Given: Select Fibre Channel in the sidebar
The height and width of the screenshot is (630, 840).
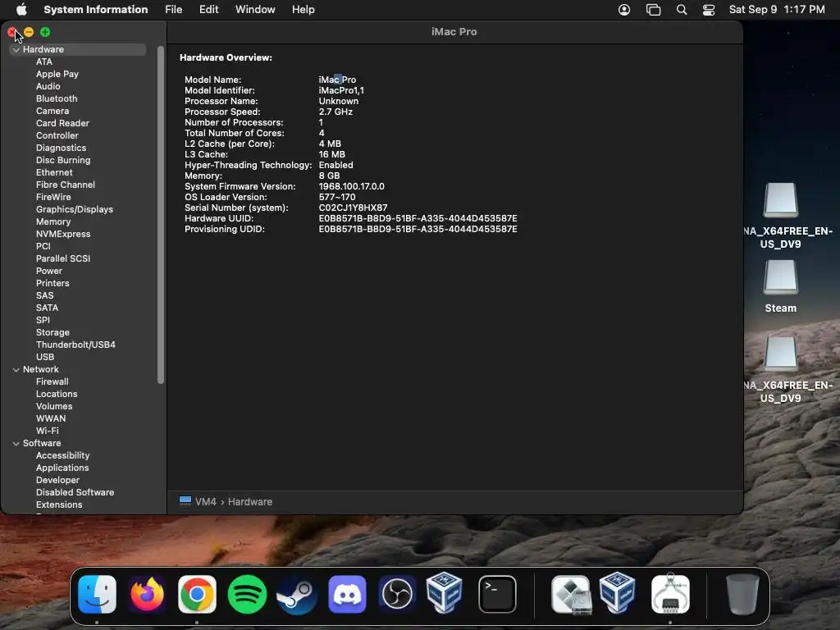Looking at the screenshot, I should [x=66, y=185].
